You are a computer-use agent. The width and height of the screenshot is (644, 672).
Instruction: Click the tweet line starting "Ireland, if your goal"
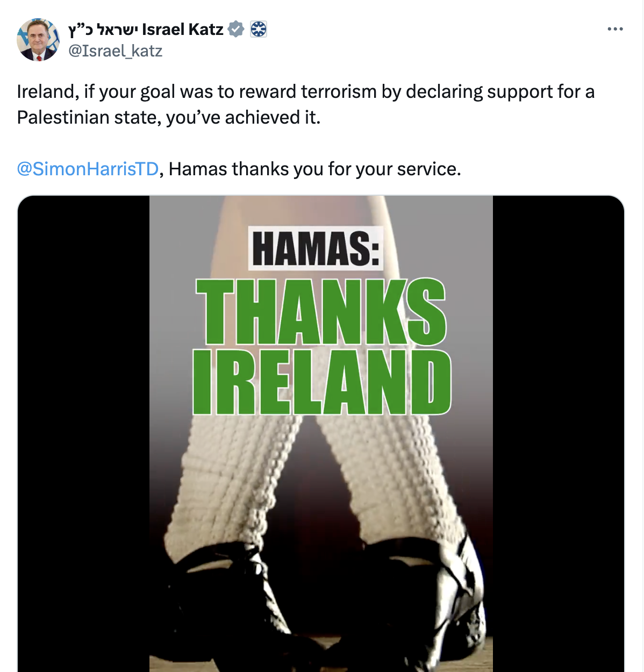pyautogui.click(x=305, y=92)
